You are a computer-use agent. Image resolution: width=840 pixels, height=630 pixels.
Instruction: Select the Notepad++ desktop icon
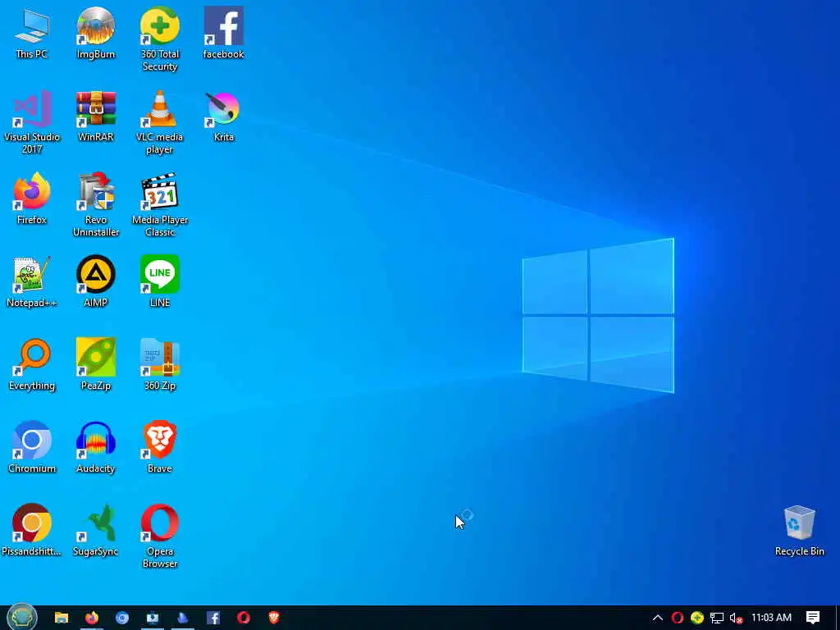point(32,282)
